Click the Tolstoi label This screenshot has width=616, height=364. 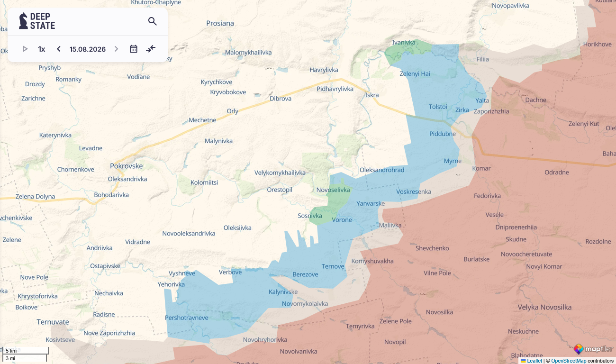coord(438,107)
